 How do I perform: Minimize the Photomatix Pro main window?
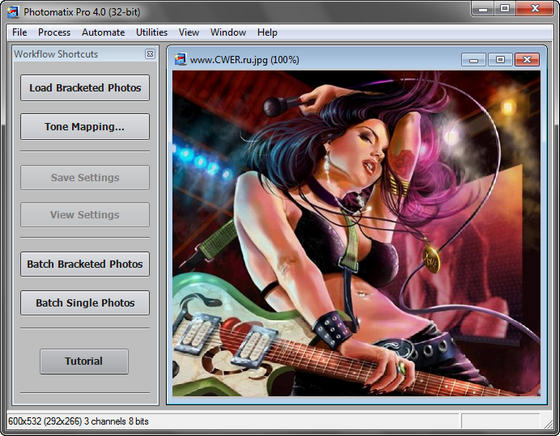pyautogui.click(x=482, y=9)
